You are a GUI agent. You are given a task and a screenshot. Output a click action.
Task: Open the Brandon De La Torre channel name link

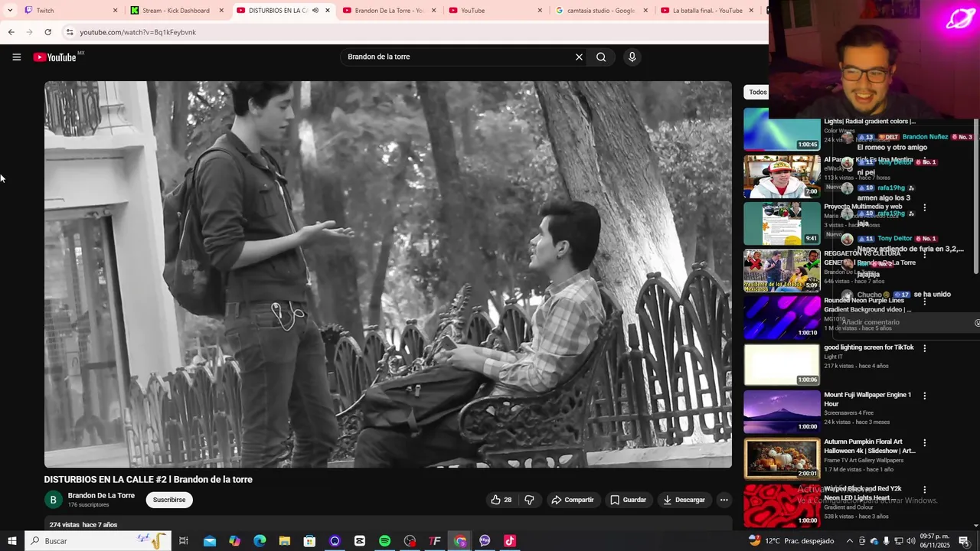[x=101, y=495]
